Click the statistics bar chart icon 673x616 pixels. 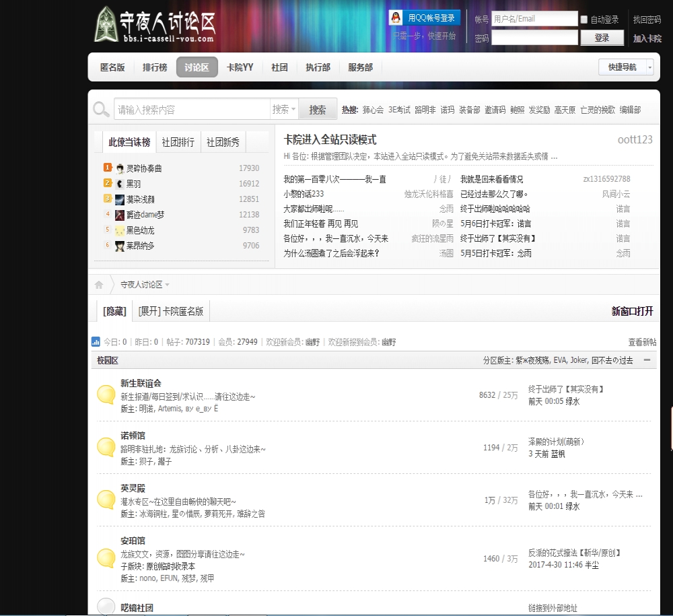[x=96, y=342]
